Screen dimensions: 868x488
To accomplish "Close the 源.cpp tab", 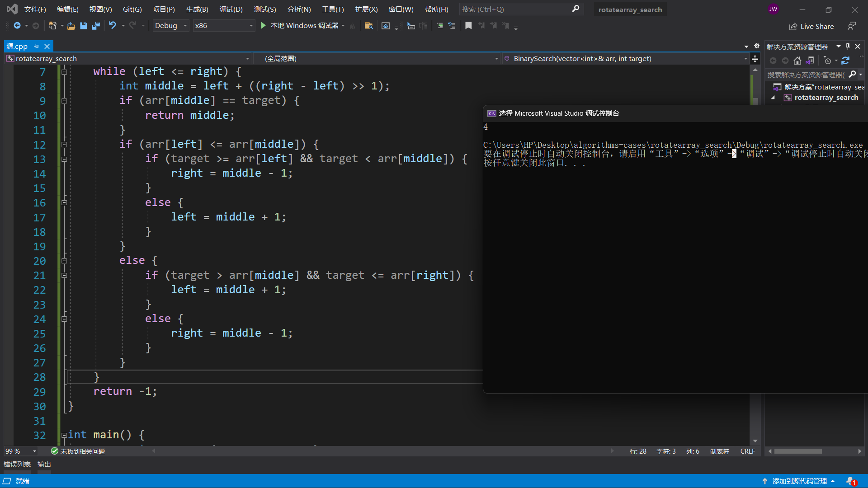I will pyautogui.click(x=47, y=46).
